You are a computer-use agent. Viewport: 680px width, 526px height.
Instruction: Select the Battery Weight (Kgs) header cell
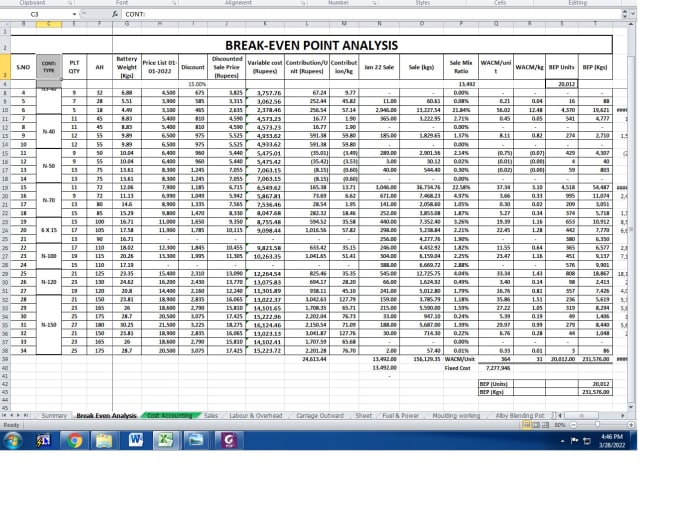click(x=127, y=67)
